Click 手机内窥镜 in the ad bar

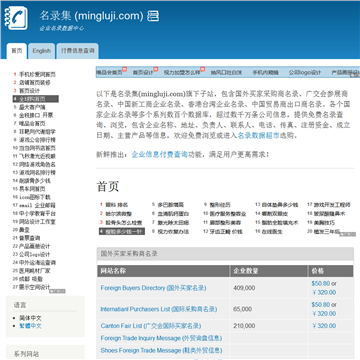pyautogui.click(x=265, y=72)
